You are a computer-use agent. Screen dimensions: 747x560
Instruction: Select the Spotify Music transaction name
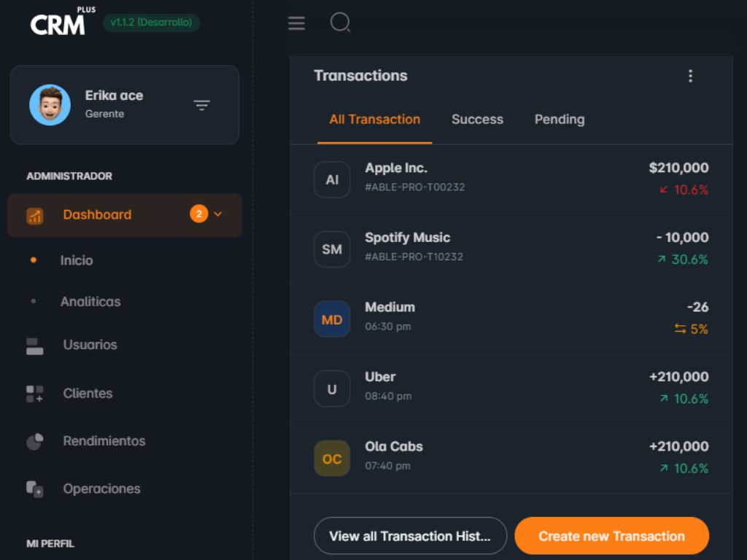coord(407,238)
